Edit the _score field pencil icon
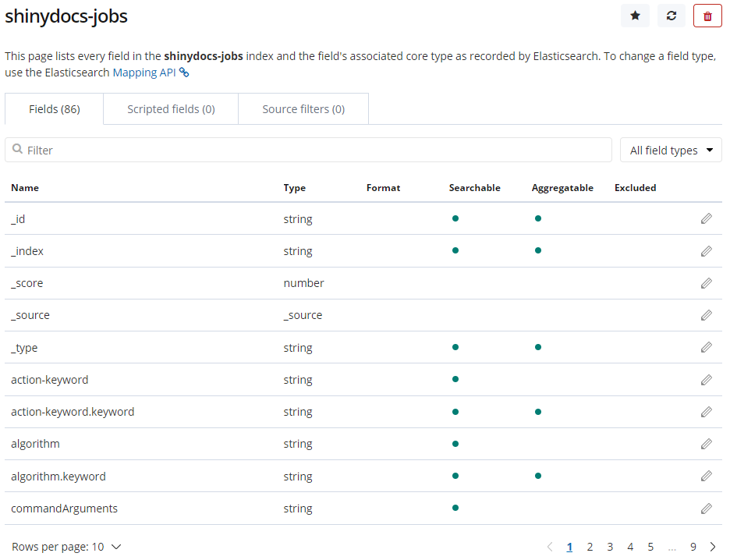 click(x=706, y=283)
